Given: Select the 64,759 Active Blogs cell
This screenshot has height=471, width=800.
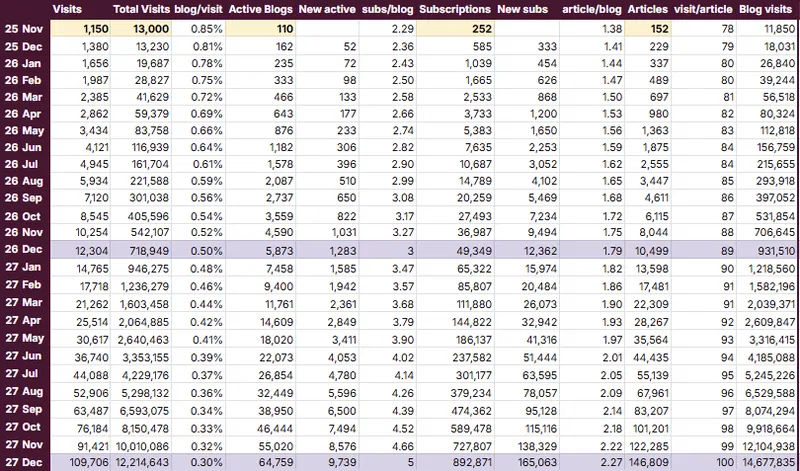Looking at the screenshot, I should (x=260, y=463).
